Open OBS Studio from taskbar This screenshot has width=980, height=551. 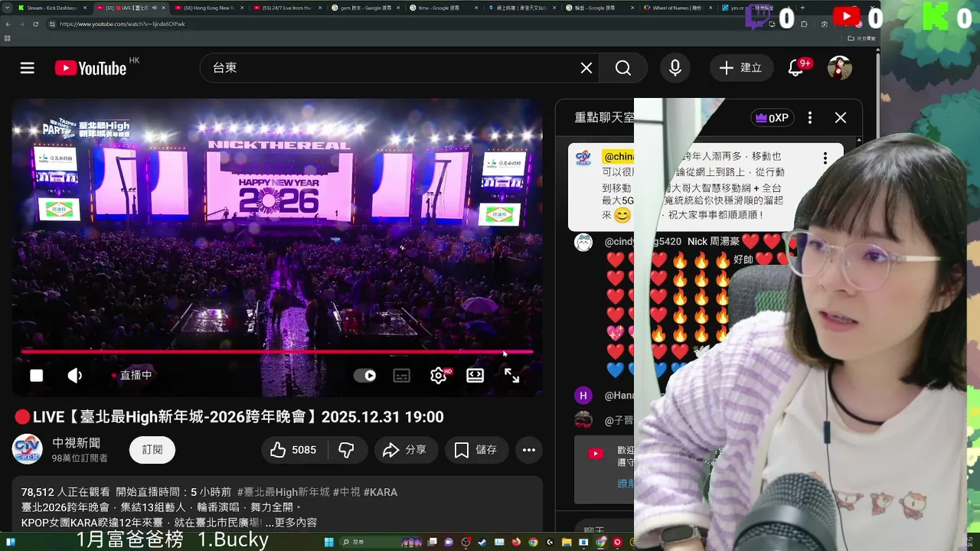465,543
